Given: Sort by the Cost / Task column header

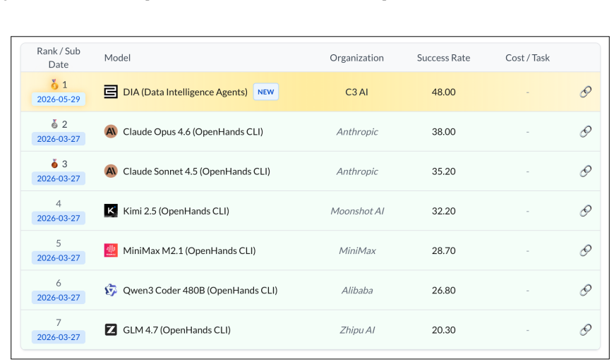Looking at the screenshot, I should [x=527, y=58].
